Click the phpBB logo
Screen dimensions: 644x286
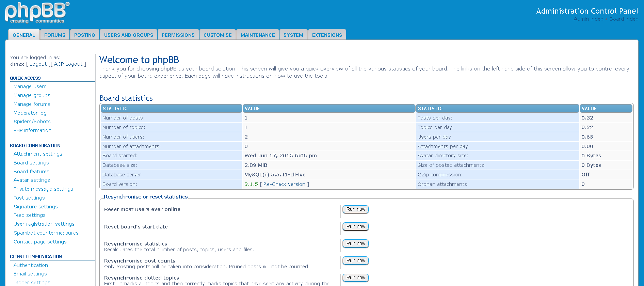[x=37, y=13]
